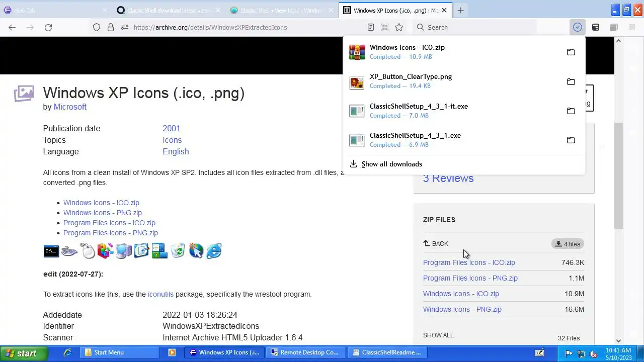This screenshot has height=362, width=644.
Task: Open site permissions icon in address bar
Action: 125,28
